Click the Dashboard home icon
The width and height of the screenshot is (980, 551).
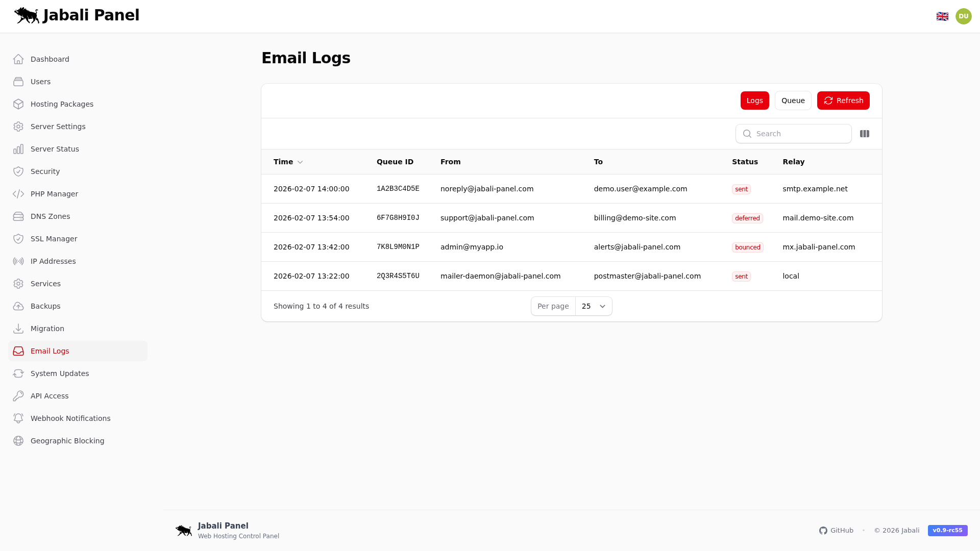18,59
